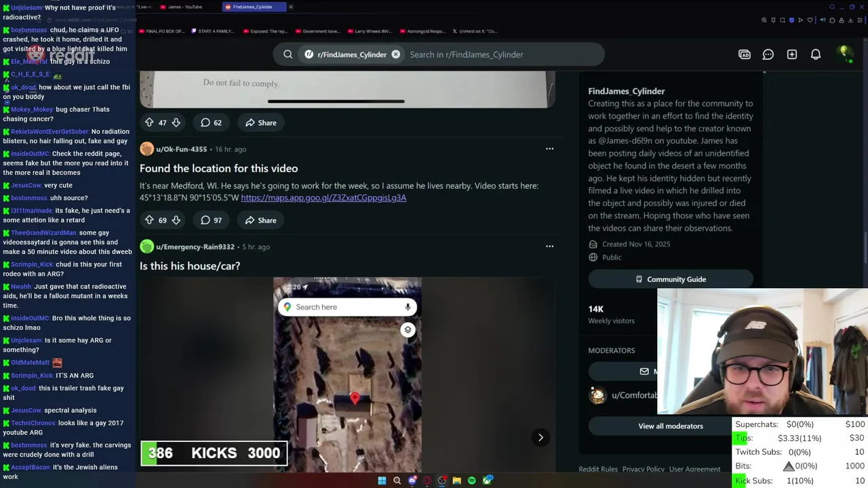Click the '14K Weekly visitors' stat

tap(612, 314)
